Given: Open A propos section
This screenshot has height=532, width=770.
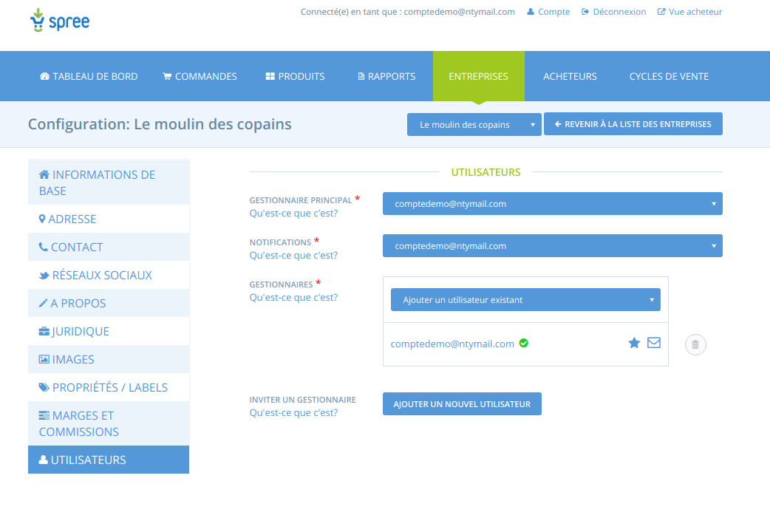Looking at the screenshot, I should pyautogui.click(x=109, y=303).
